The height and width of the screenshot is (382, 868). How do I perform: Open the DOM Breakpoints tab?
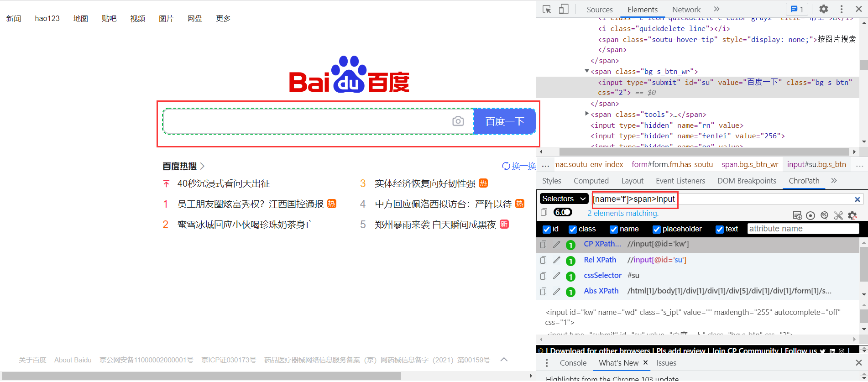[x=747, y=181]
